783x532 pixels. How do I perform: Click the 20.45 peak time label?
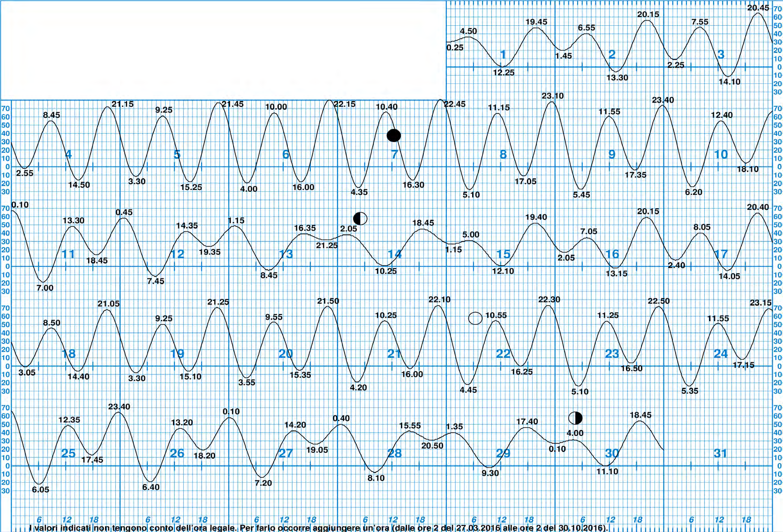tap(758, 7)
